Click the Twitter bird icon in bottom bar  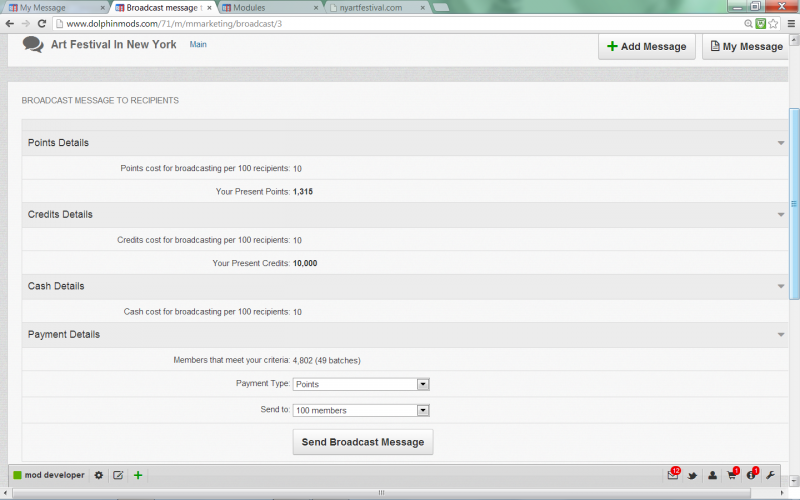(x=692, y=476)
